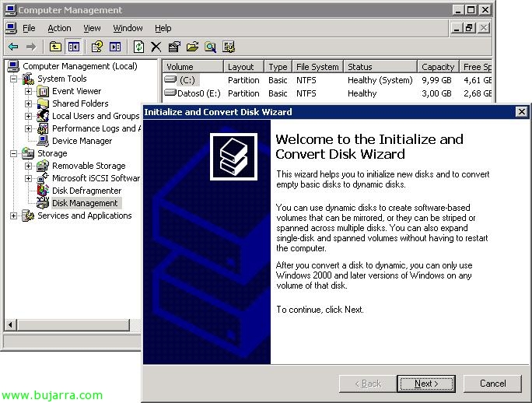Expand the Services and Applications node

[x=13, y=216]
